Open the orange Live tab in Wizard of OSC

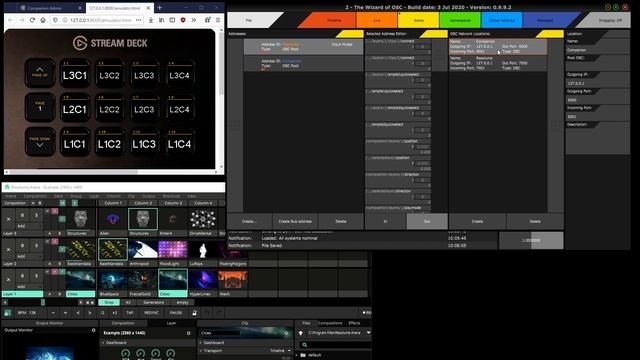(377, 20)
